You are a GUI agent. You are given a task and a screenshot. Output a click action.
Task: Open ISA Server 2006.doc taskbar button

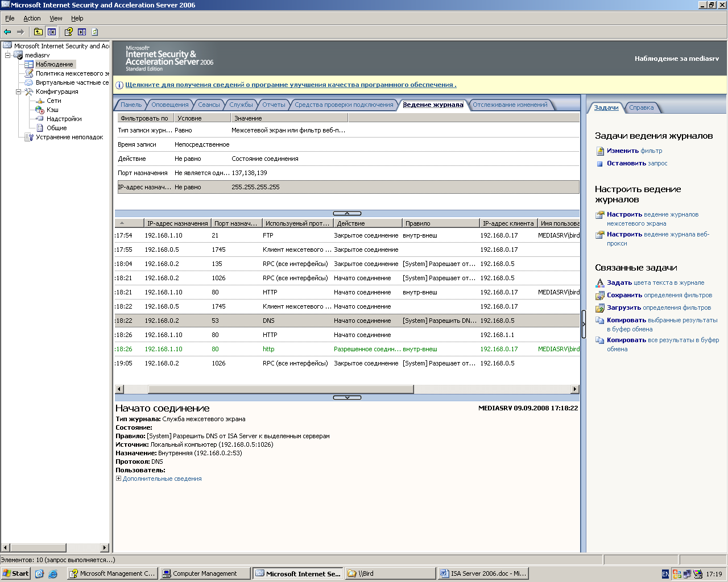pos(483,573)
